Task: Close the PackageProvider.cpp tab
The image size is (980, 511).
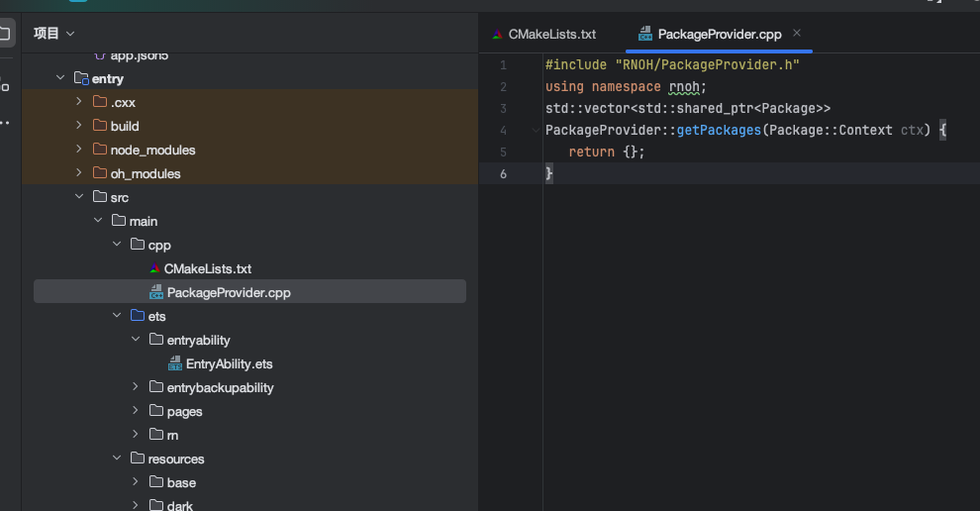Action: pyautogui.click(x=796, y=33)
